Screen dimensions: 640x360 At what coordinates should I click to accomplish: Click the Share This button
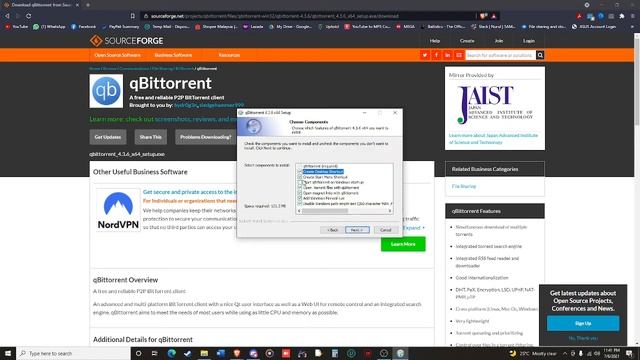point(151,137)
